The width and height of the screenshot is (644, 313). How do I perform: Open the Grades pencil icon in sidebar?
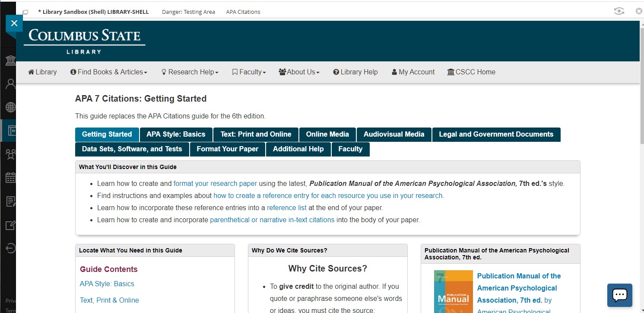pyautogui.click(x=10, y=225)
